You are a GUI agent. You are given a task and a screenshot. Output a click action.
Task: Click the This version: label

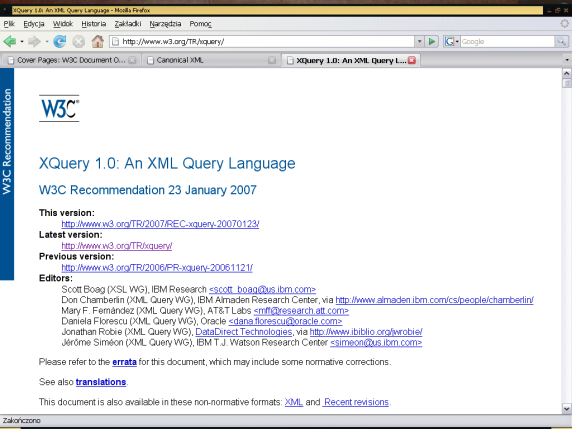point(67,213)
